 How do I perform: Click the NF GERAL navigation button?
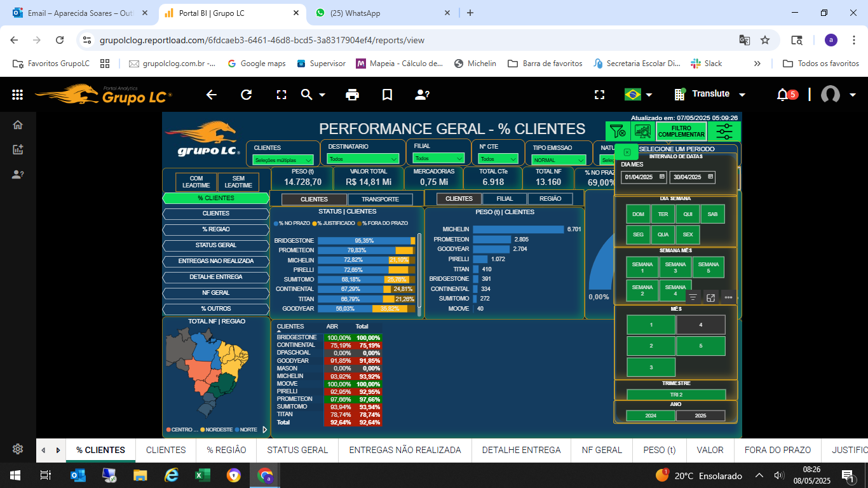216,293
